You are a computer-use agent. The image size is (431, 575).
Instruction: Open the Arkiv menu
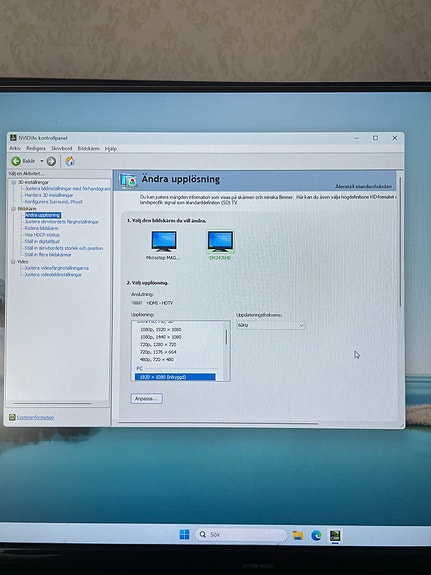[15, 148]
